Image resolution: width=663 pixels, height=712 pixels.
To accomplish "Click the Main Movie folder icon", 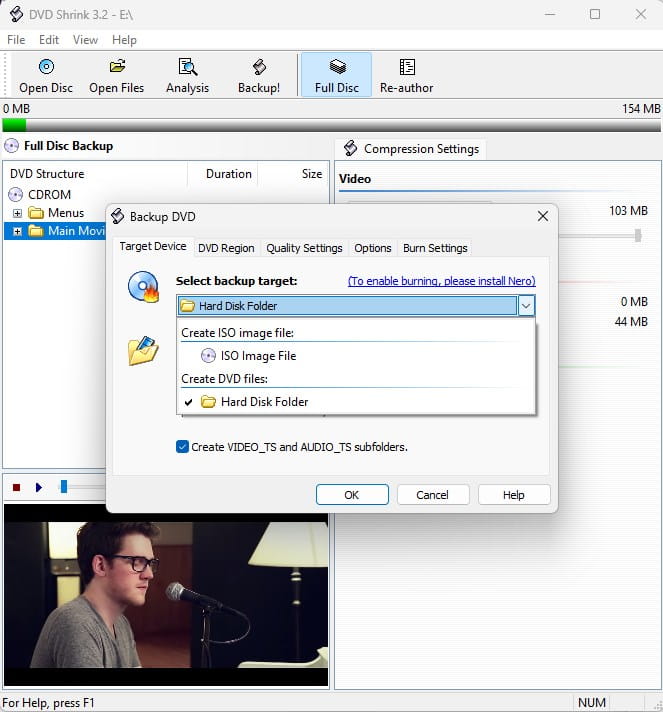I will (x=36, y=231).
